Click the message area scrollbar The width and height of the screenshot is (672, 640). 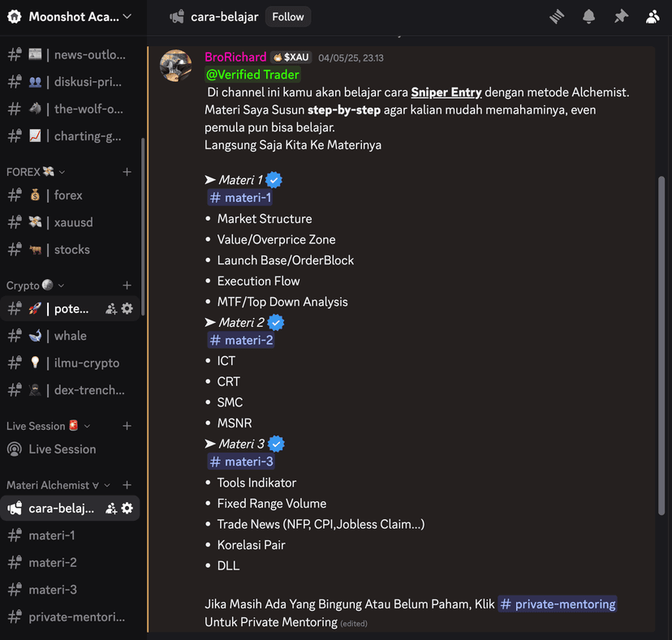[x=661, y=341]
